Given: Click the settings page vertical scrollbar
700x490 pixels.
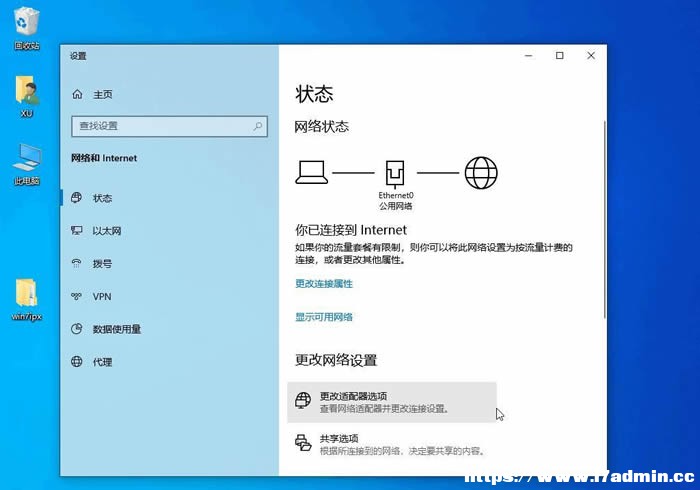Looking at the screenshot, I should [604, 219].
